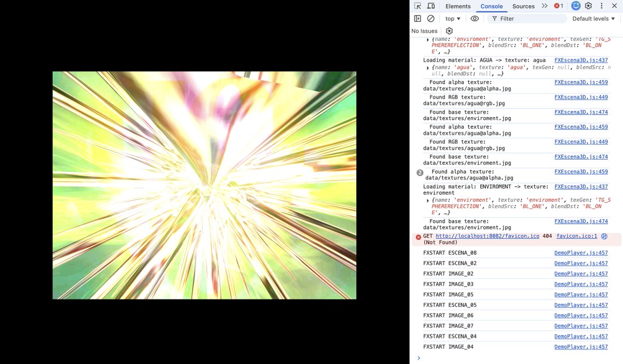Toggle the device toolbar icon
623x364 pixels.
(x=431, y=6)
